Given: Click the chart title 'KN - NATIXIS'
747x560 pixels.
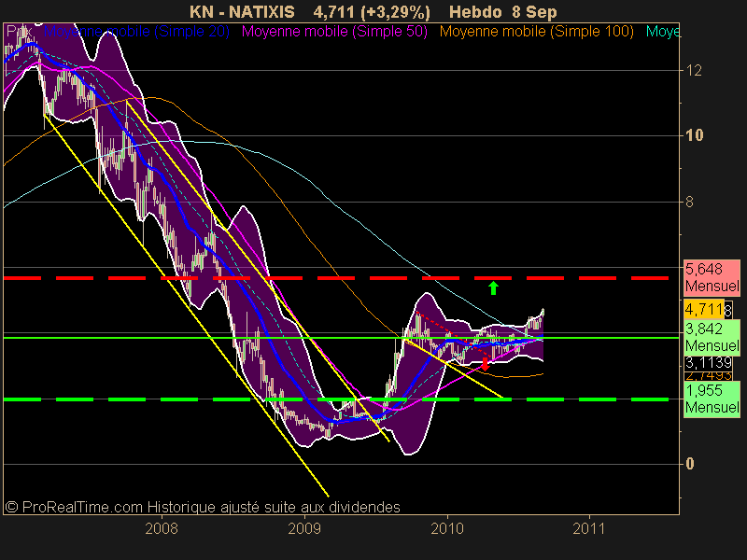Looking at the screenshot, I should [242, 12].
